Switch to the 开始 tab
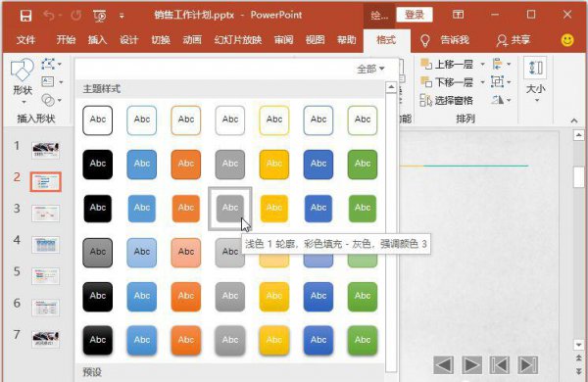The height and width of the screenshot is (382, 588). [66, 40]
